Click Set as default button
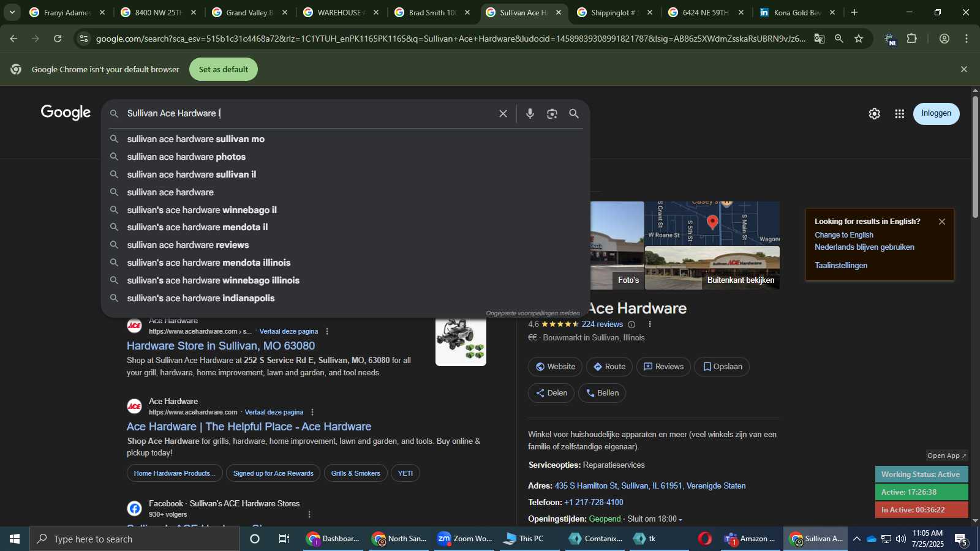980x551 pixels. coord(224,69)
